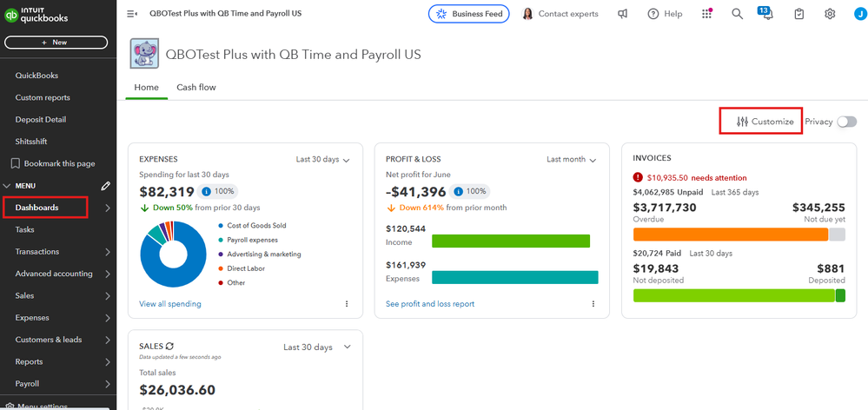
Task: Collapse the sidebar navigation hamburger icon
Action: coord(132,14)
